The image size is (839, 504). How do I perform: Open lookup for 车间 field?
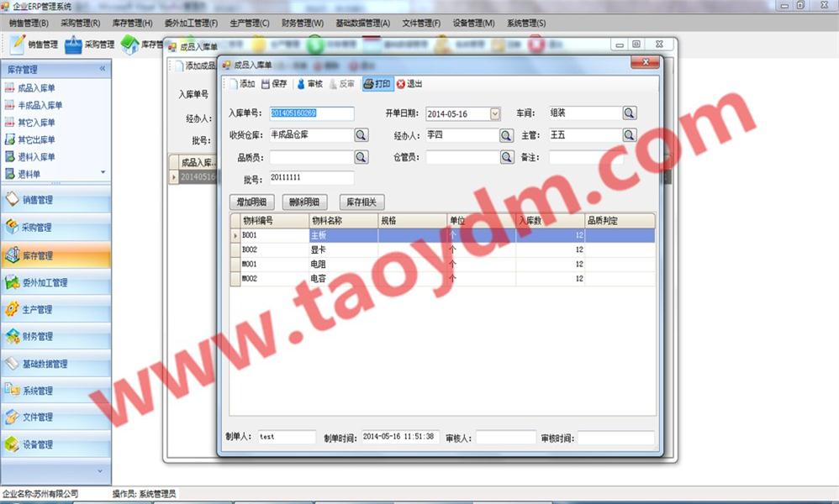(630, 113)
